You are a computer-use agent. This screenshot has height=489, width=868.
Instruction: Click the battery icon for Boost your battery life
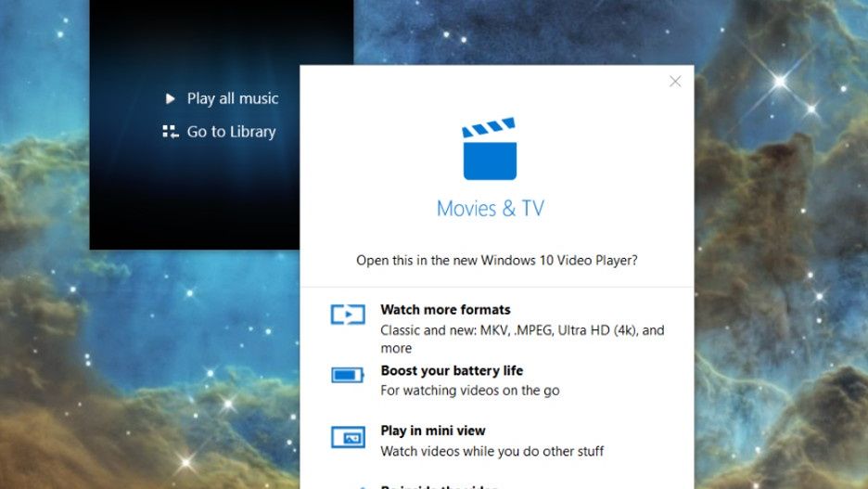click(348, 375)
